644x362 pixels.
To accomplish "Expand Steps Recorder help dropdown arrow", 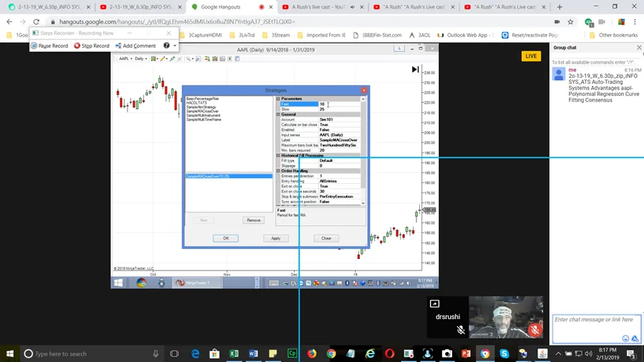I will pos(175,46).
